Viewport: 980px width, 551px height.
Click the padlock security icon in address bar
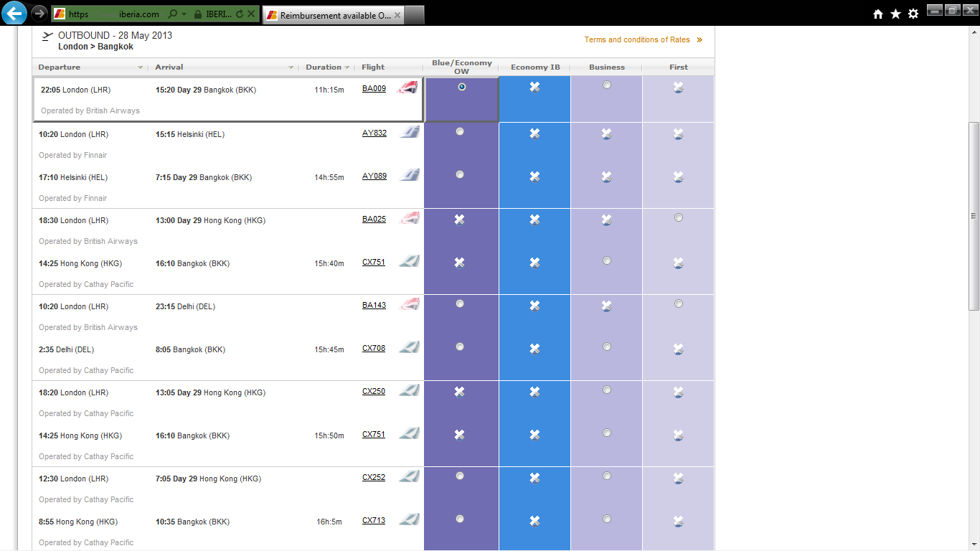[x=197, y=14]
